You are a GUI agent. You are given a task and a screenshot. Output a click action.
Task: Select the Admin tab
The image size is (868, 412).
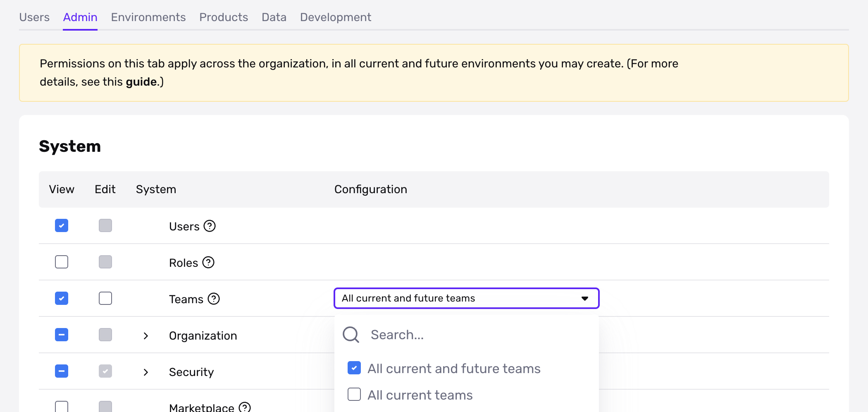[80, 17]
